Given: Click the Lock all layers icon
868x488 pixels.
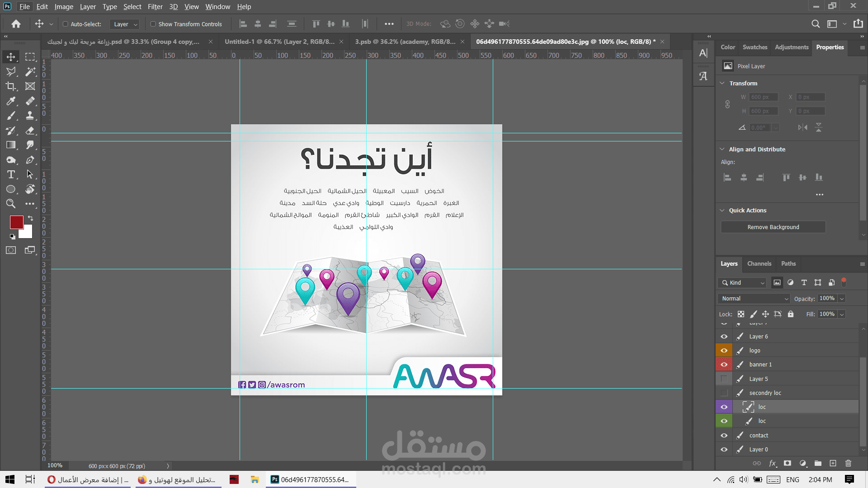Looking at the screenshot, I should [791, 314].
